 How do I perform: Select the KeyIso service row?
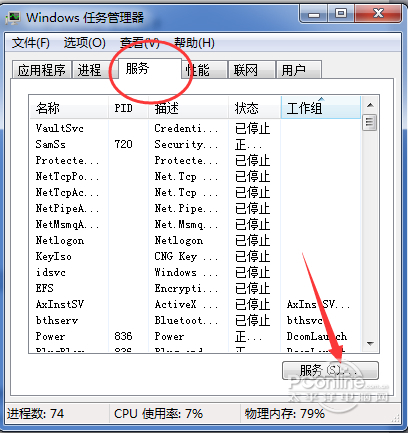point(195,256)
